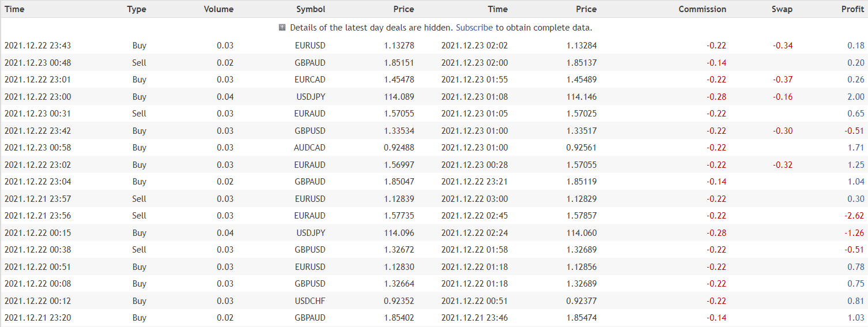Sort deals by Profit column header
This screenshot has height=327, width=868.
tap(852, 9)
